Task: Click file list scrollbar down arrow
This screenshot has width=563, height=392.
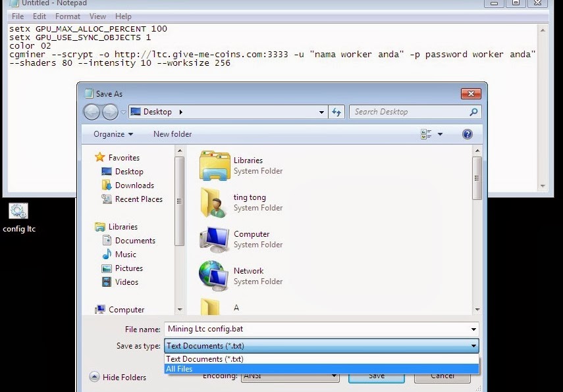Action: [477, 310]
